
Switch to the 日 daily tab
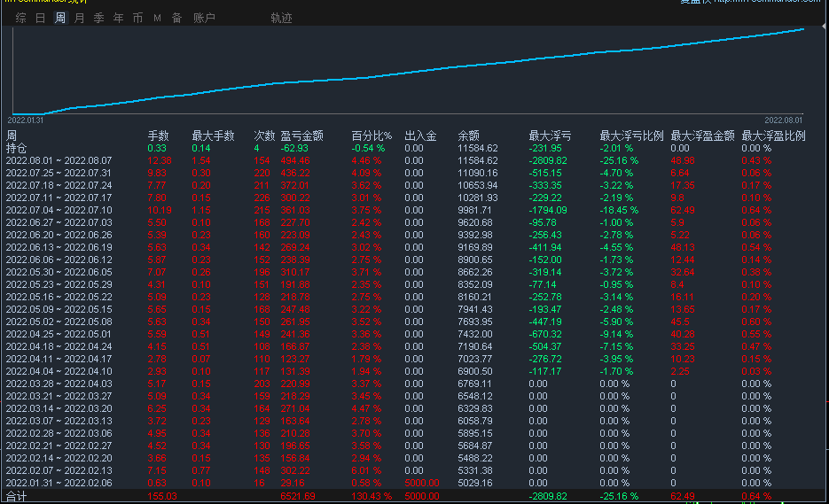coord(40,18)
